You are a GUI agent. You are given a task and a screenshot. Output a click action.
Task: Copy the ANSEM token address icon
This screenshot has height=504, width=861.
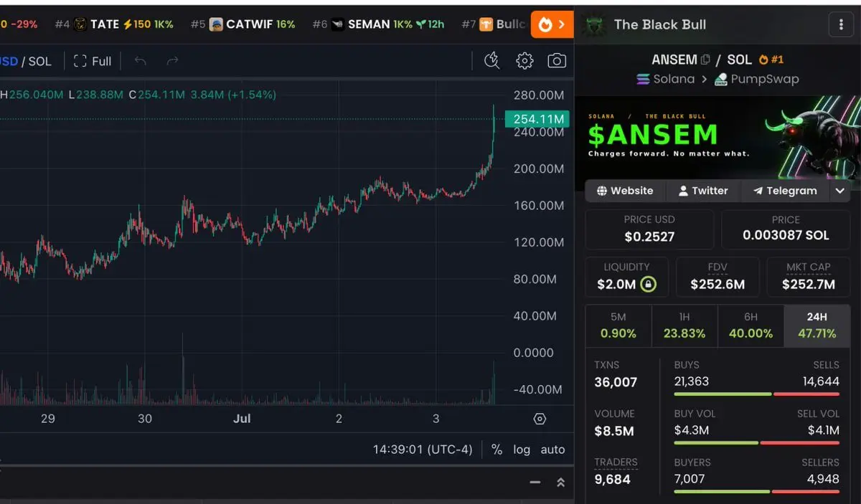(x=705, y=60)
